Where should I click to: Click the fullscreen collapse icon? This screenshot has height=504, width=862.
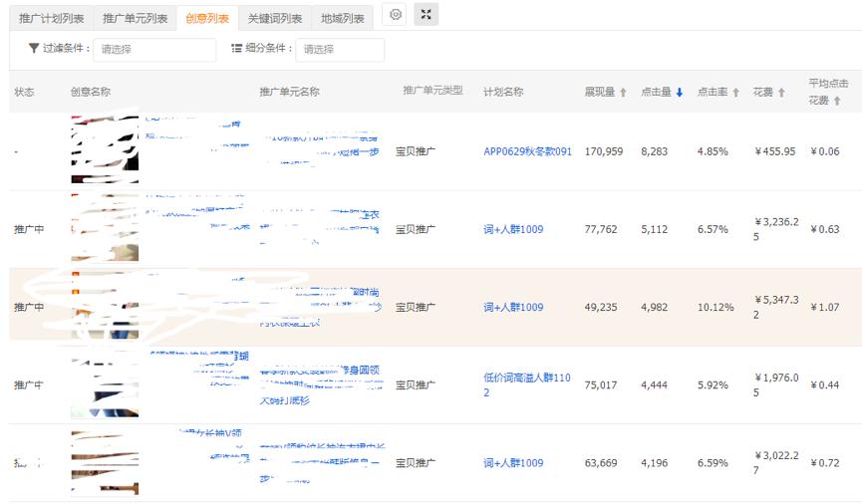tap(427, 15)
